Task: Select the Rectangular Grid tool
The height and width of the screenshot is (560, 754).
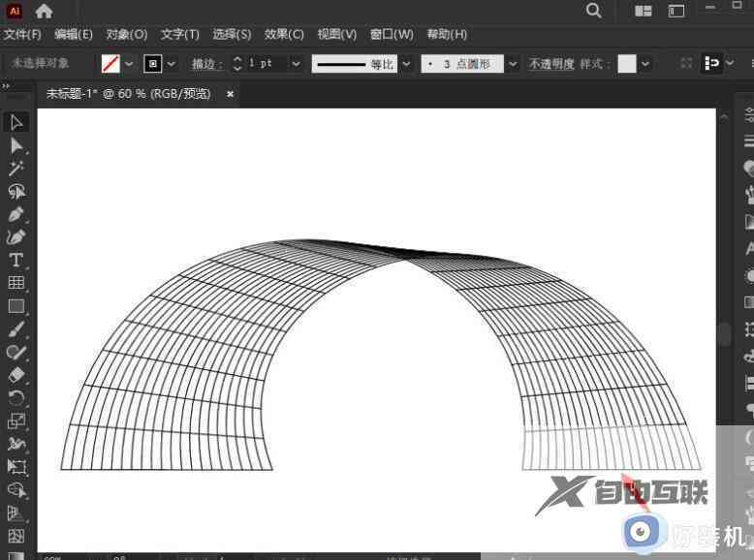Action: point(16,283)
